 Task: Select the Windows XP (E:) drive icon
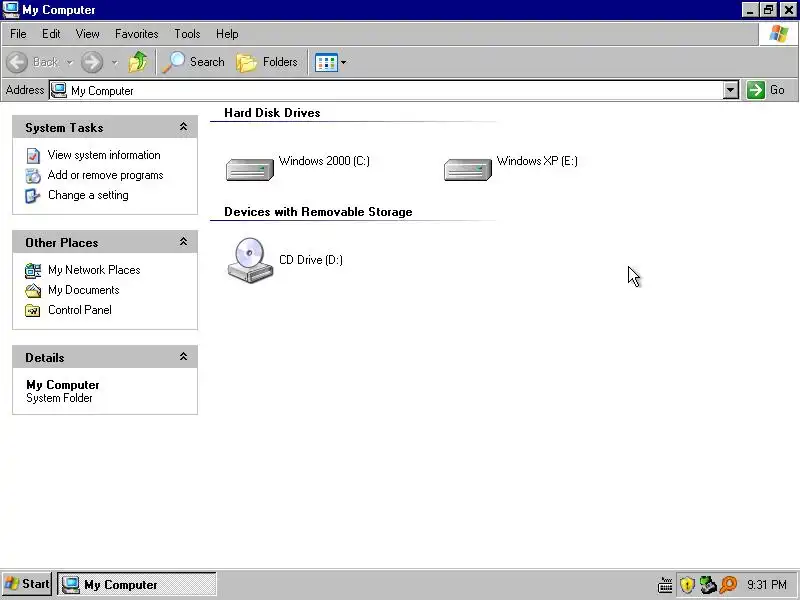pyautogui.click(x=467, y=169)
